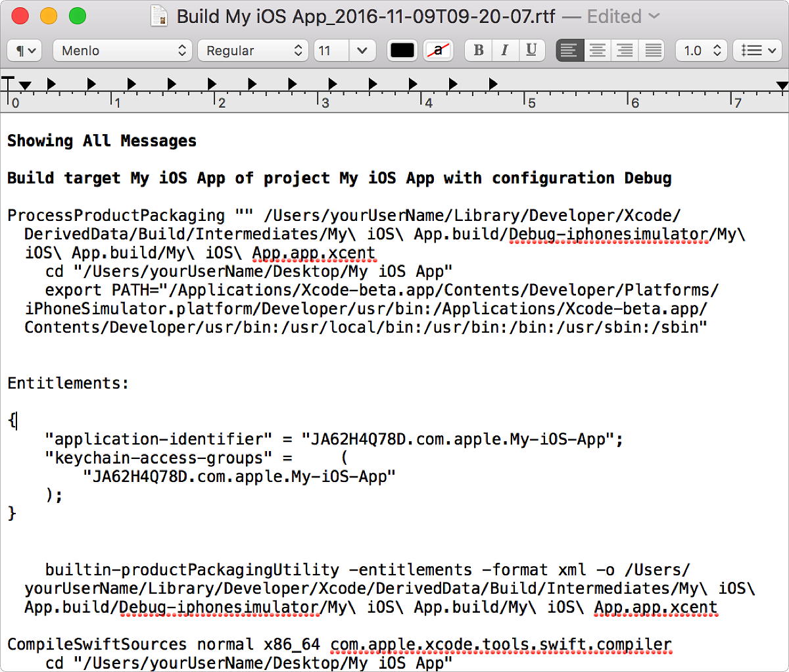The image size is (789, 672).
Task: Open the Regular typeface dropdown
Action: [253, 51]
